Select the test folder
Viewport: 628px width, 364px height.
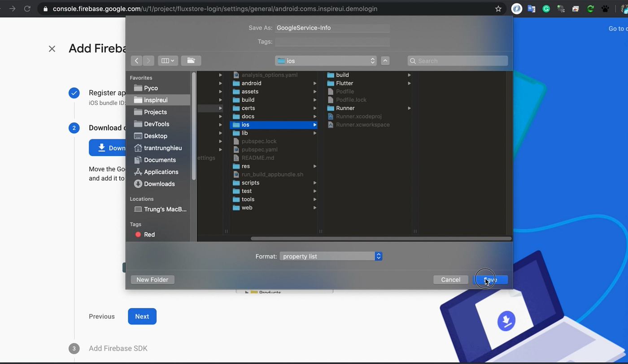coord(274,191)
